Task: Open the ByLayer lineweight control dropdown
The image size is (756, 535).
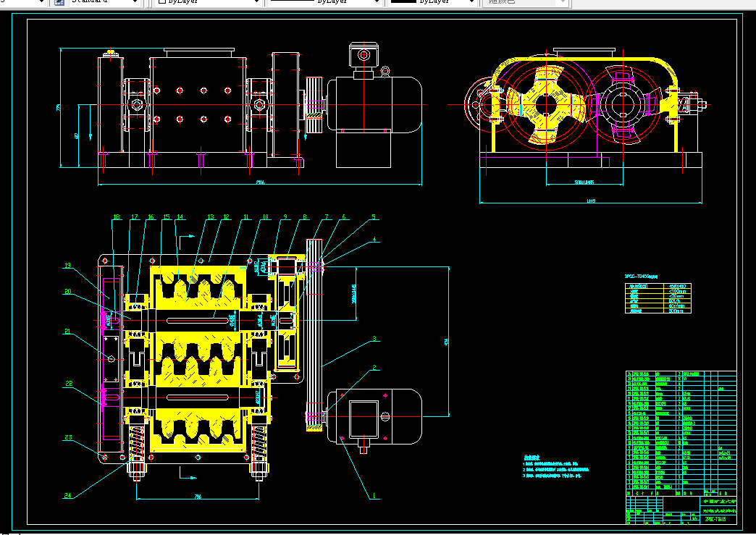Action: pos(432,2)
